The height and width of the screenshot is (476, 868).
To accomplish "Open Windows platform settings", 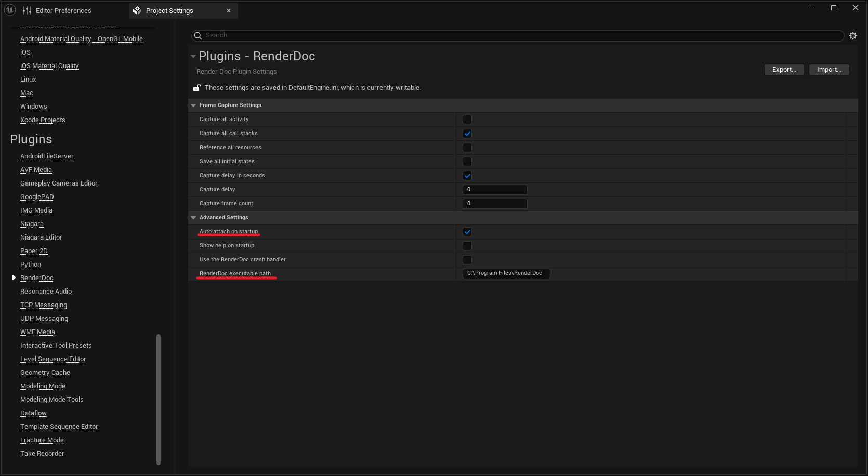I will (34, 107).
